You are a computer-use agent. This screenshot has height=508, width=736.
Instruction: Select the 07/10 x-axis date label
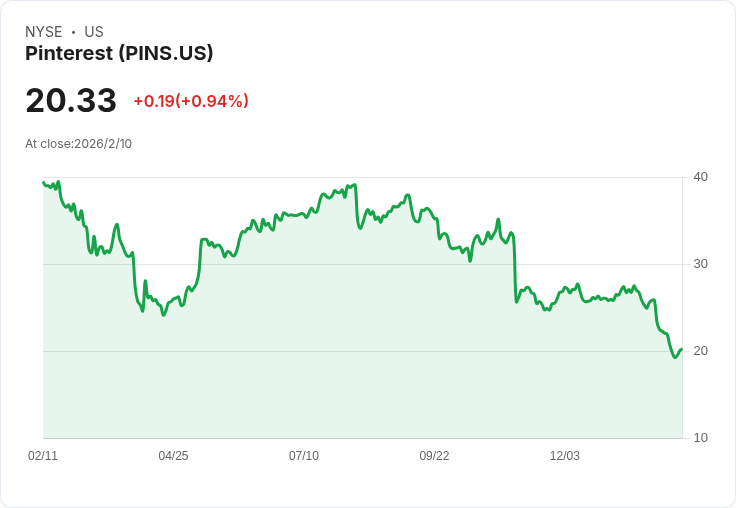(x=304, y=456)
